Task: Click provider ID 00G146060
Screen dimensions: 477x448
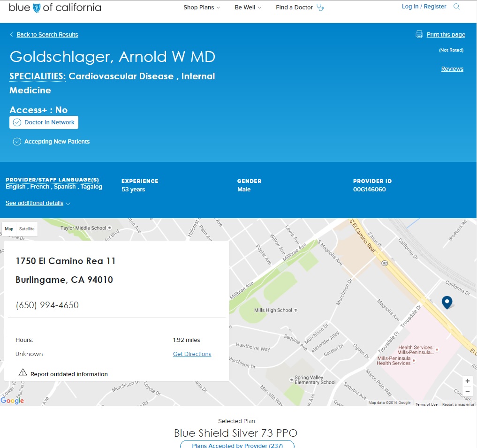Action: (x=369, y=190)
